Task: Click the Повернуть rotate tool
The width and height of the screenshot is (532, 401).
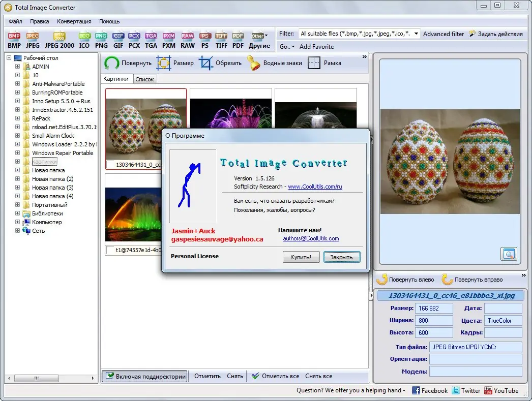Action: point(128,63)
